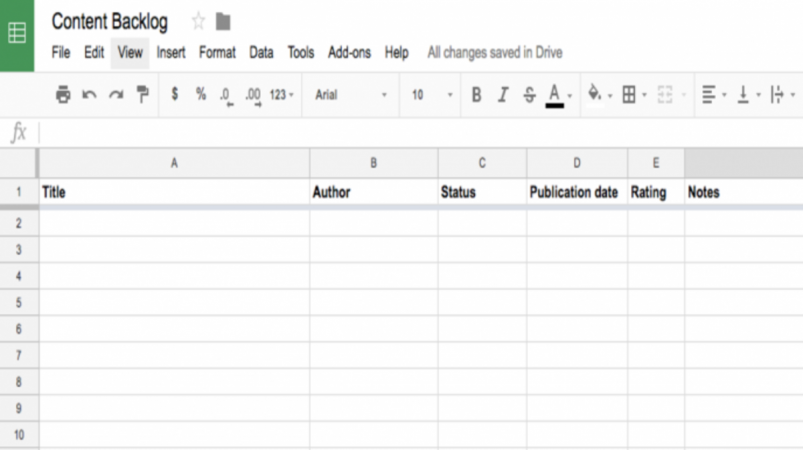Viewport: 803px width, 450px height.
Task: Open the move-to-folder icon
Action: (223, 22)
